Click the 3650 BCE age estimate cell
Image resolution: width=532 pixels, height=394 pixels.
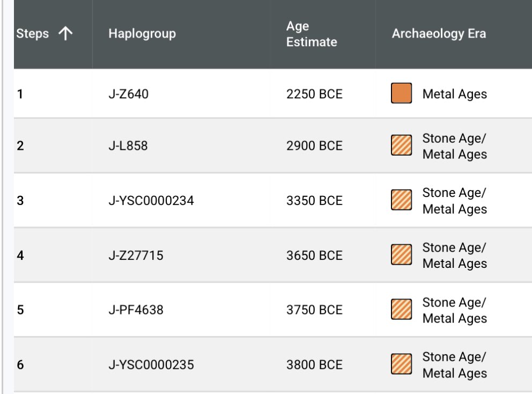[x=314, y=256]
